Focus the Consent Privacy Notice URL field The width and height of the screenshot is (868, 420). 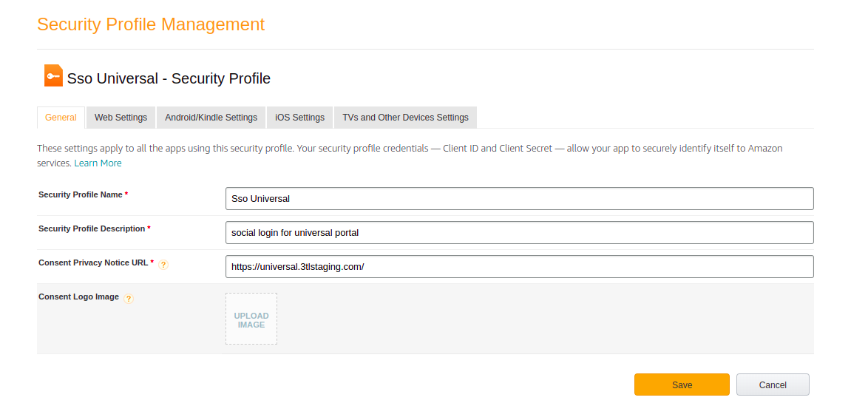(x=519, y=266)
